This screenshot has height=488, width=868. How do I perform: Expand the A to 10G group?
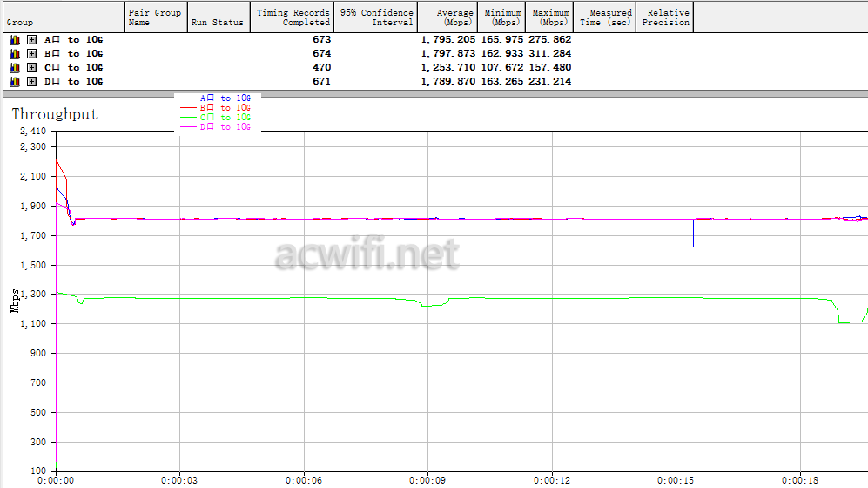[x=32, y=40]
